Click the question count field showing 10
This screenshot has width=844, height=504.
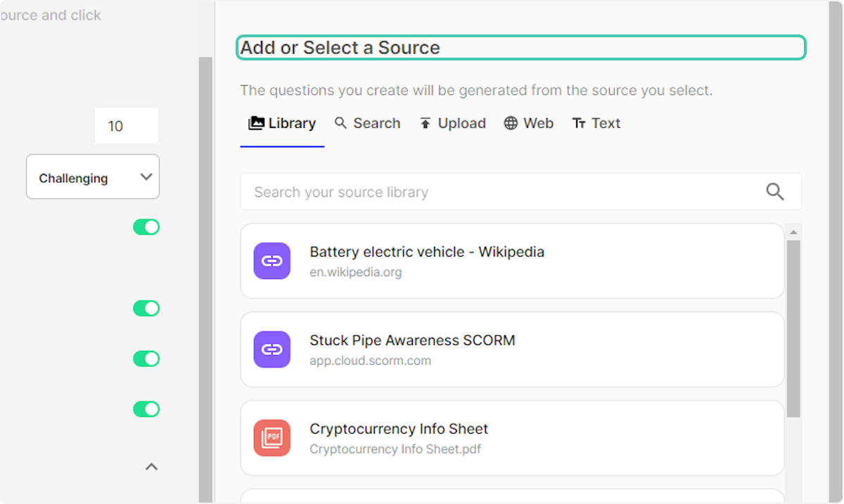click(x=127, y=125)
